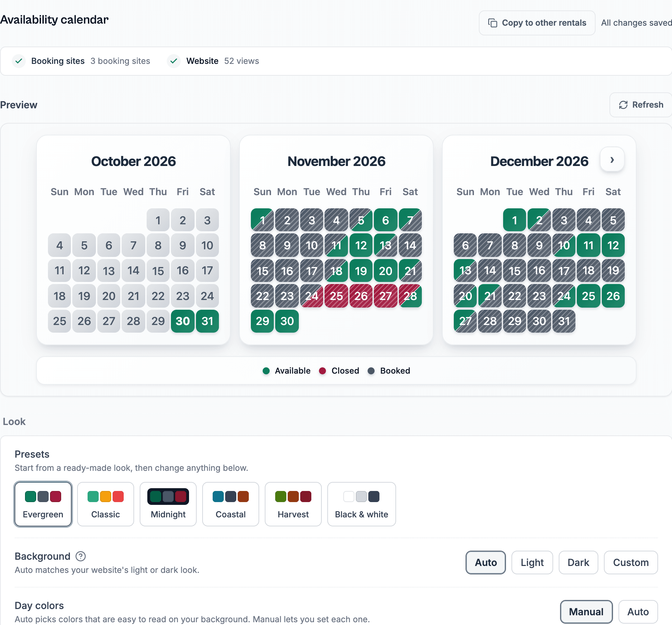
Task: Click the Booking sites green checkmark icon
Action: 19,61
